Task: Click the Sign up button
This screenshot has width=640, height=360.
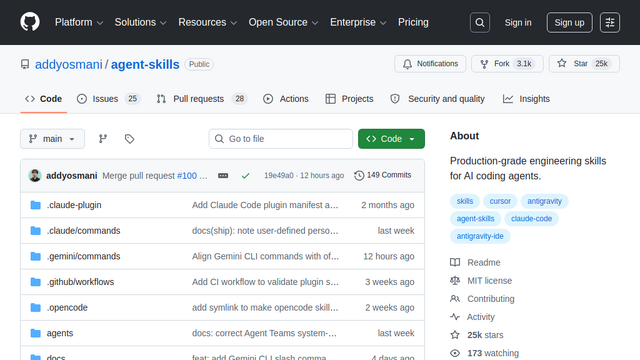Action: click(x=569, y=22)
